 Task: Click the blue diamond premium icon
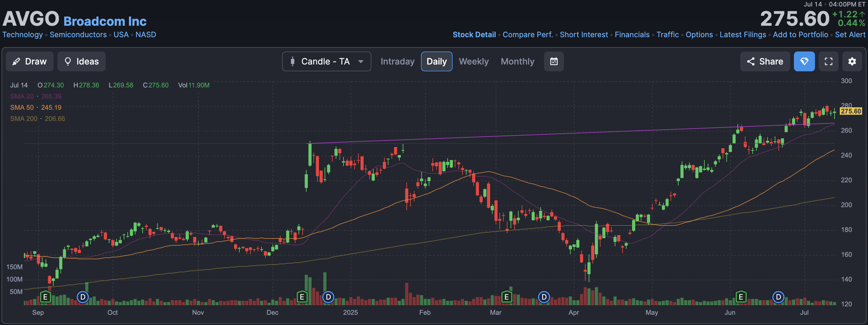coord(804,61)
